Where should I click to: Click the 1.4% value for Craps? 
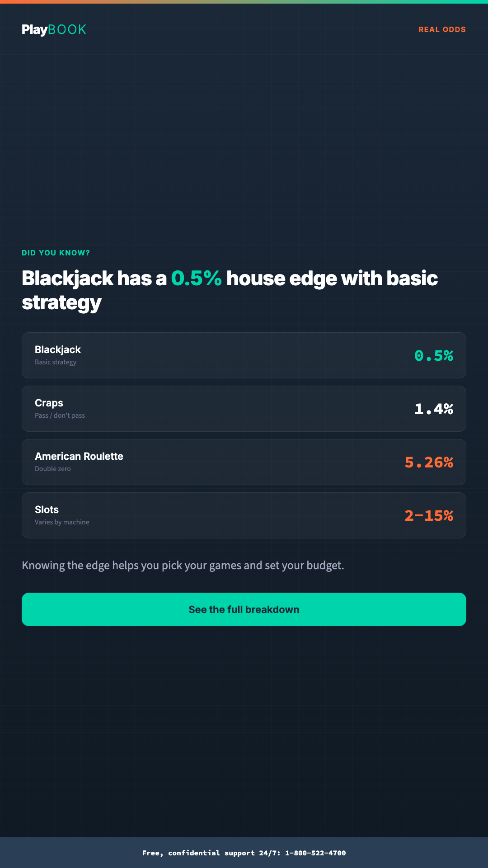click(434, 409)
